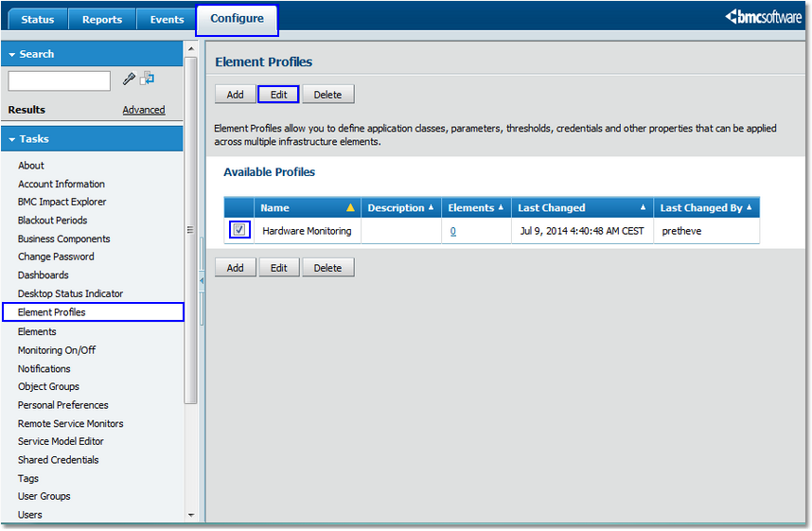Viewport: 812px width, 531px height.
Task: Click into the search input field
Action: tap(59, 80)
